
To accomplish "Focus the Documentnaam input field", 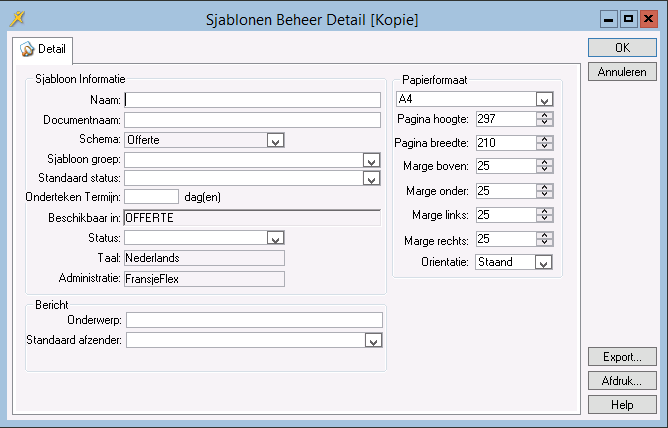I will [x=252, y=120].
